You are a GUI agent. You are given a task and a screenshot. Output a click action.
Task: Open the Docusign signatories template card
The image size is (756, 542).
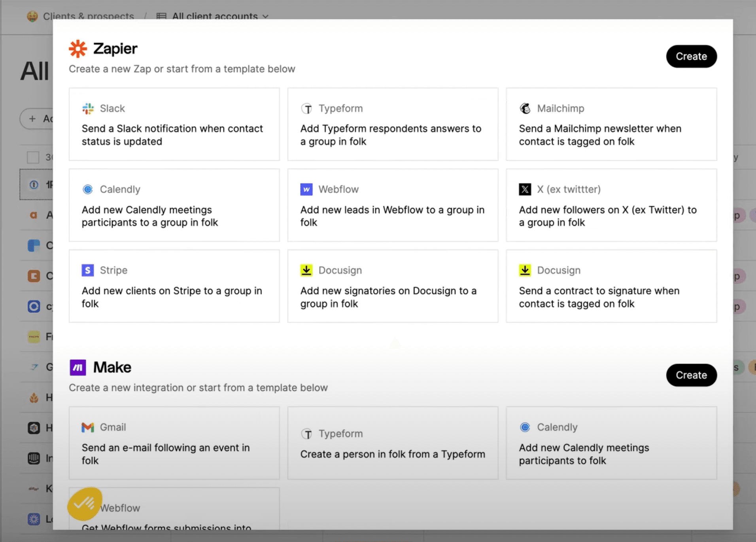click(x=393, y=286)
